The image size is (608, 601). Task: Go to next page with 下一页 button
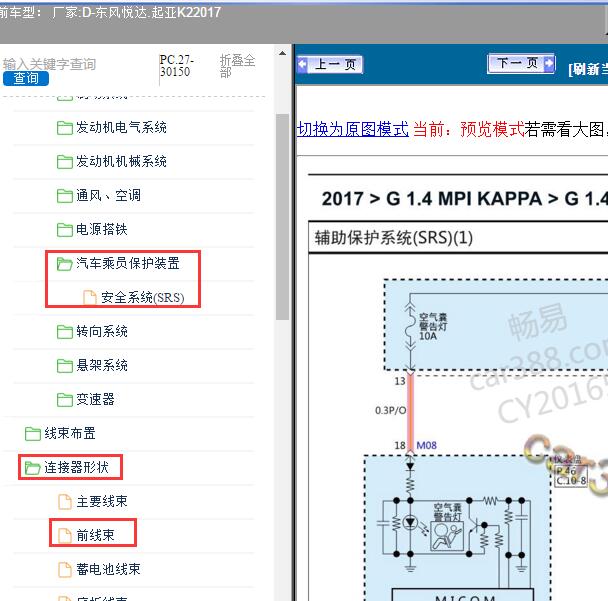click(x=521, y=63)
